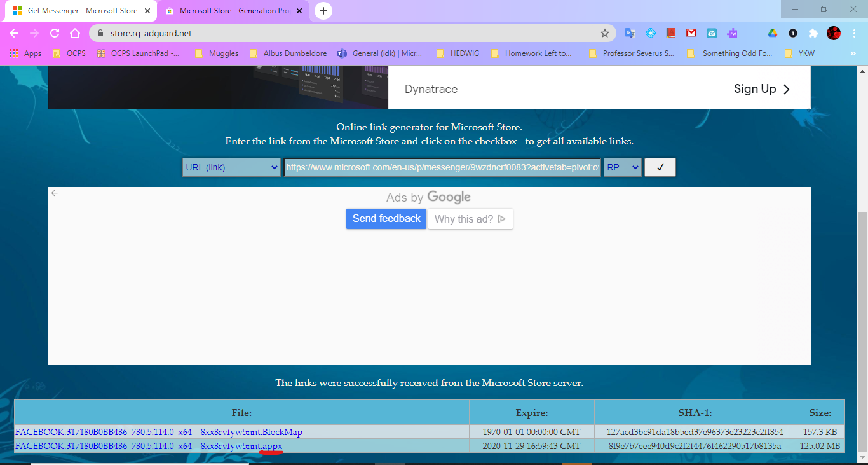Viewport: 868px width, 465px height.
Task: Open the blue diamond extension icon
Action: [651, 33]
